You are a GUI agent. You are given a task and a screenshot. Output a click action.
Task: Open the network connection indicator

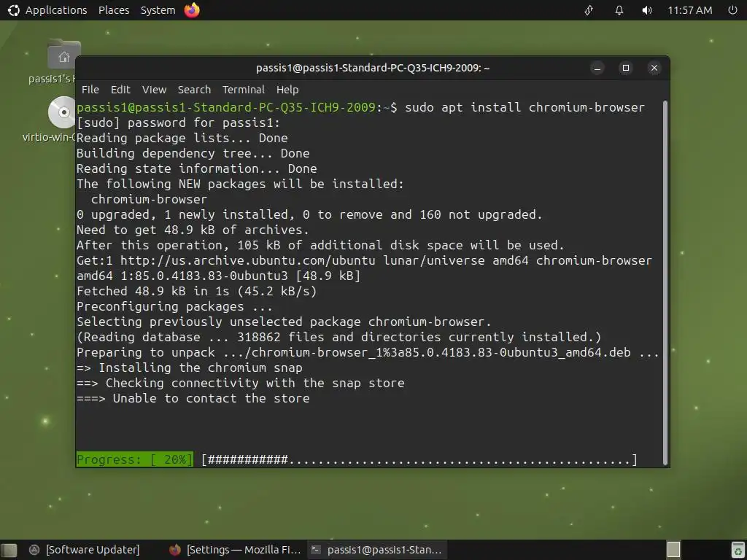[589, 10]
